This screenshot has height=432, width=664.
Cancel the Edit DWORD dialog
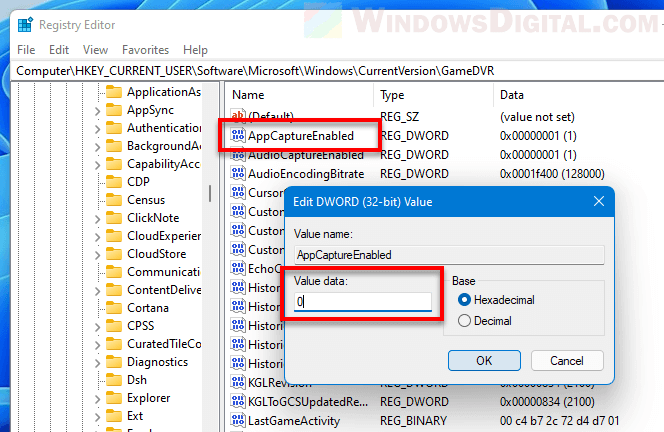[567, 360]
